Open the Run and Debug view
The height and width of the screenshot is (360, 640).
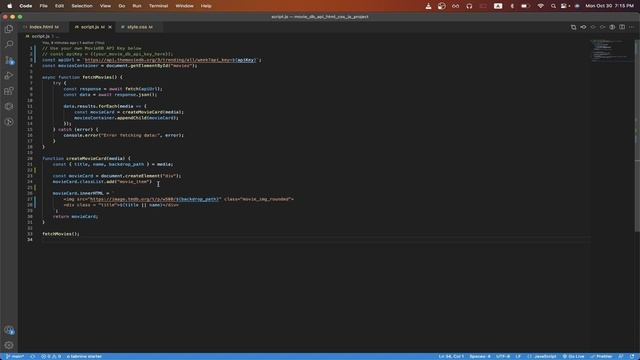click(x=9, y=76)
